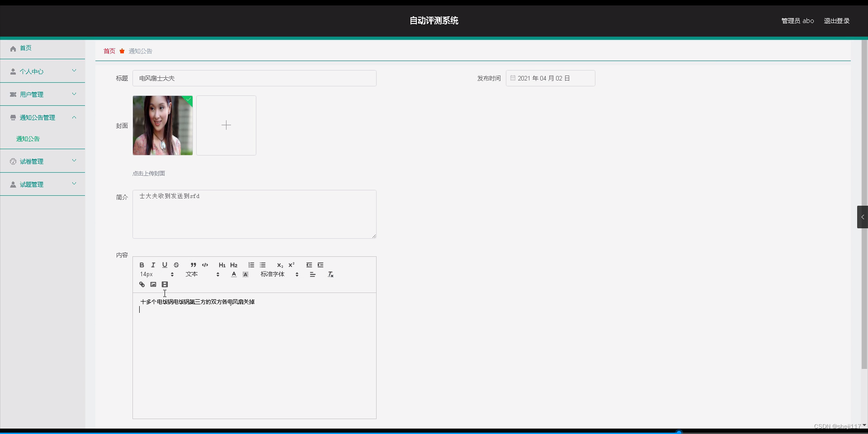Apply strikethrough to content text
The height and width of the screenshot is (434, 868).
pos(176,265)
